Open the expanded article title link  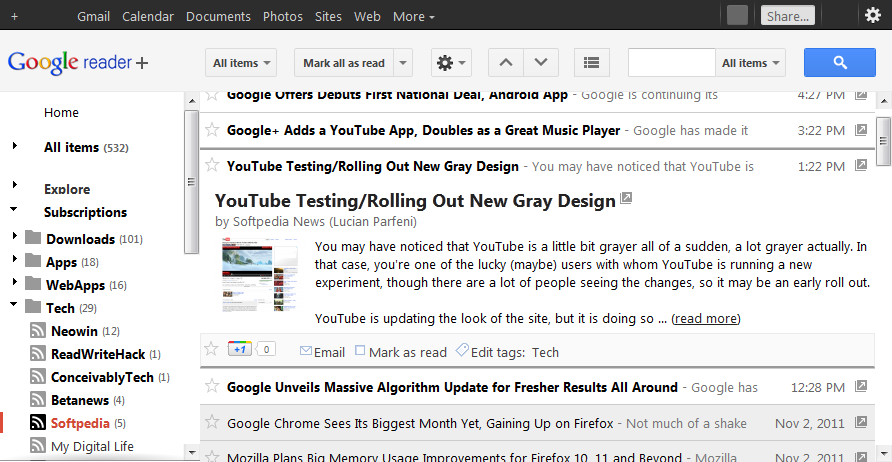415,201
